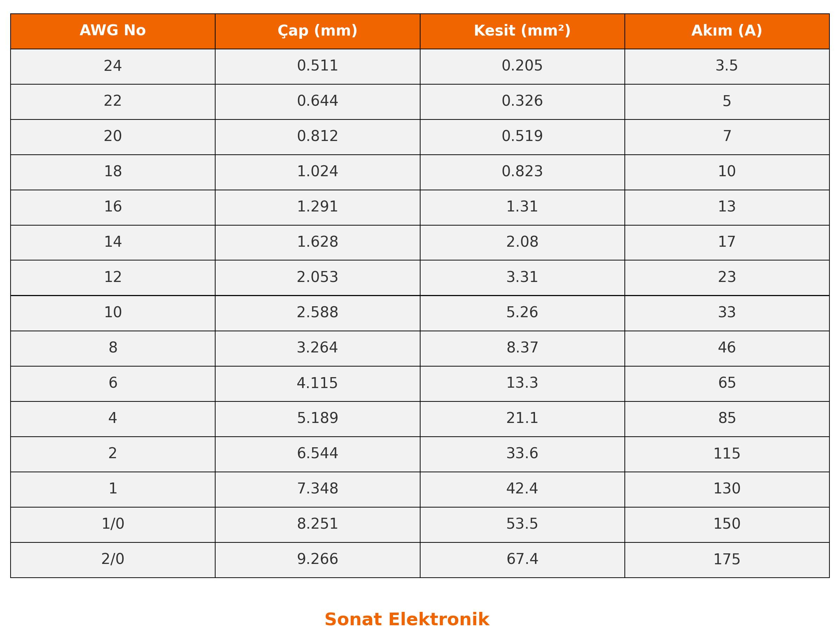Click the 65 ampere current value

(x=726, y=383)
